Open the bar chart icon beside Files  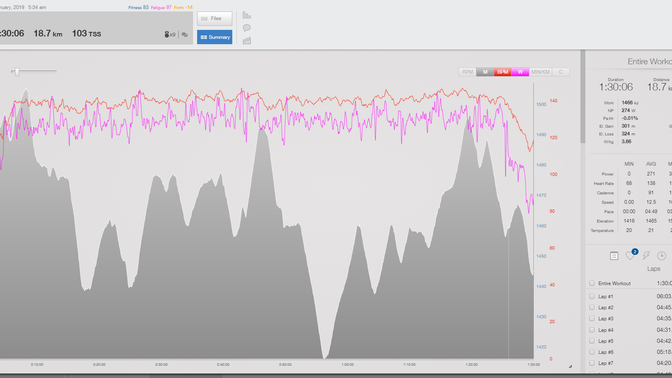[x=247, y=15]
